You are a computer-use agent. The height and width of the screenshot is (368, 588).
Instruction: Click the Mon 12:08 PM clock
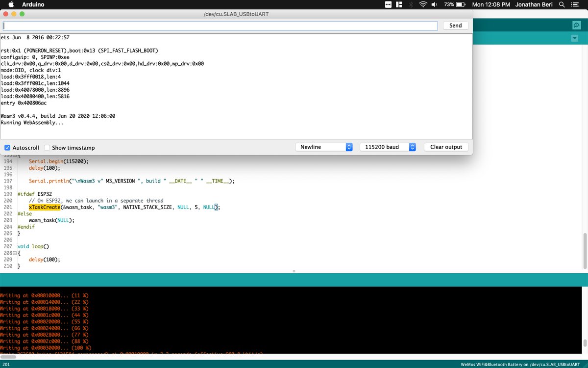[x=491, y=4]
